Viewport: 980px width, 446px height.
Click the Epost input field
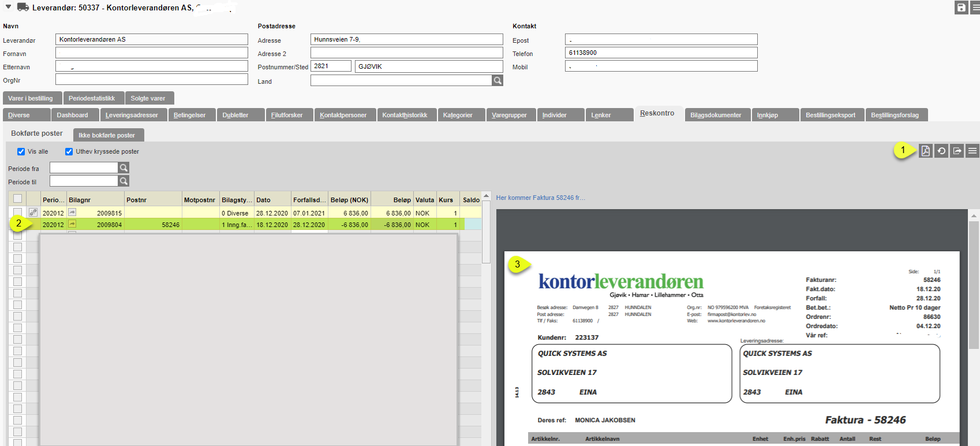[x=661, y=39]
